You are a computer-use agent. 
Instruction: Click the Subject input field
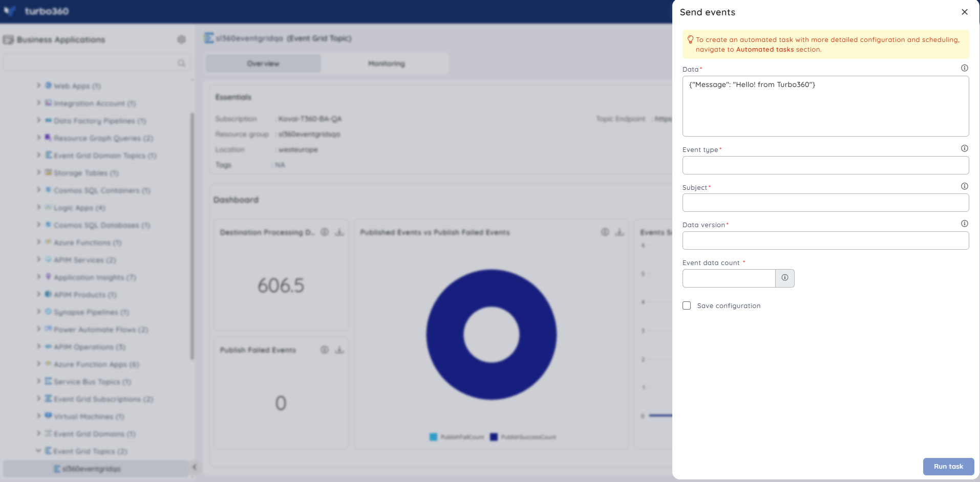click(825, 203)
